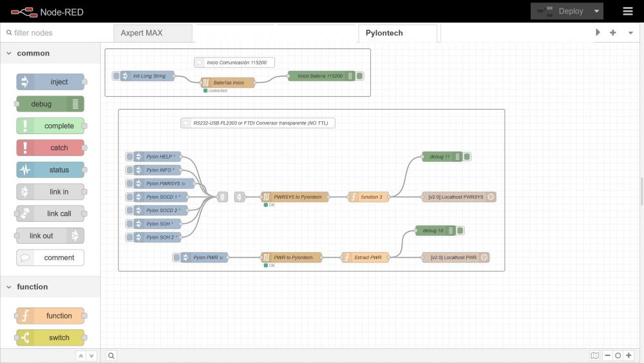Select the link call palette node
The image size is (644, 363).
50,213
